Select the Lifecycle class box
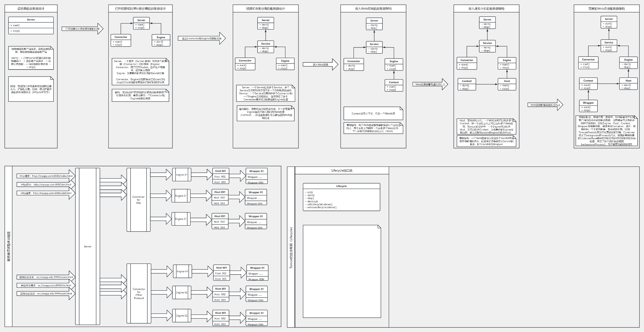The image size is (644, 332). (x=341, y=197)
